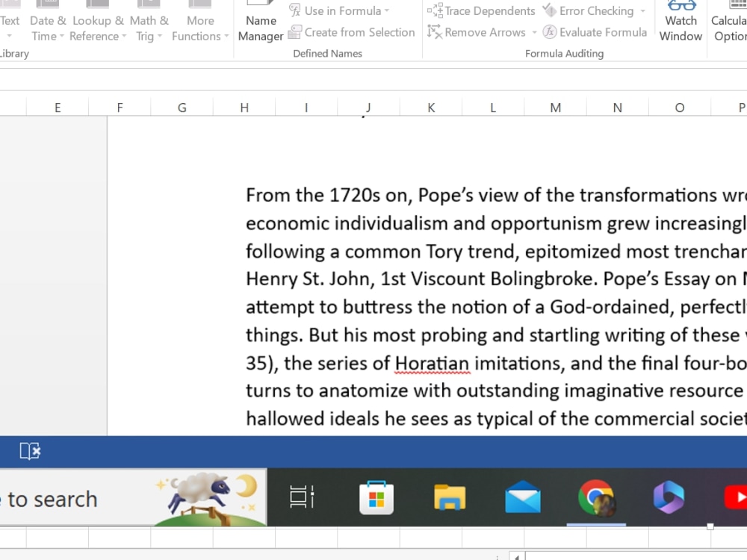
Task: Open Calculation Options
Action: click(x=728, y=22)
